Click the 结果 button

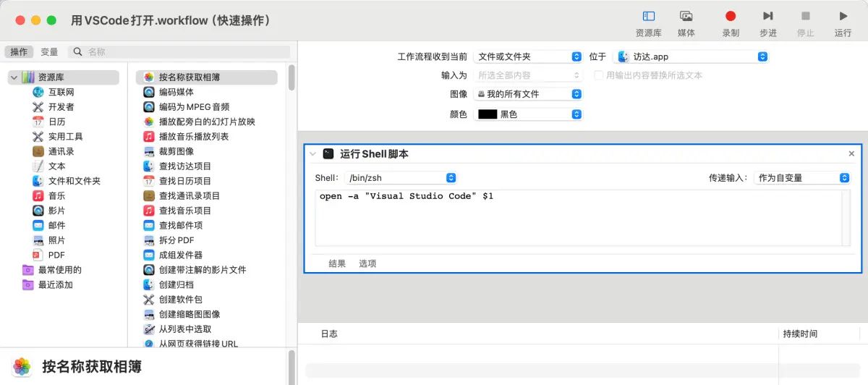(x=337, y=264)
